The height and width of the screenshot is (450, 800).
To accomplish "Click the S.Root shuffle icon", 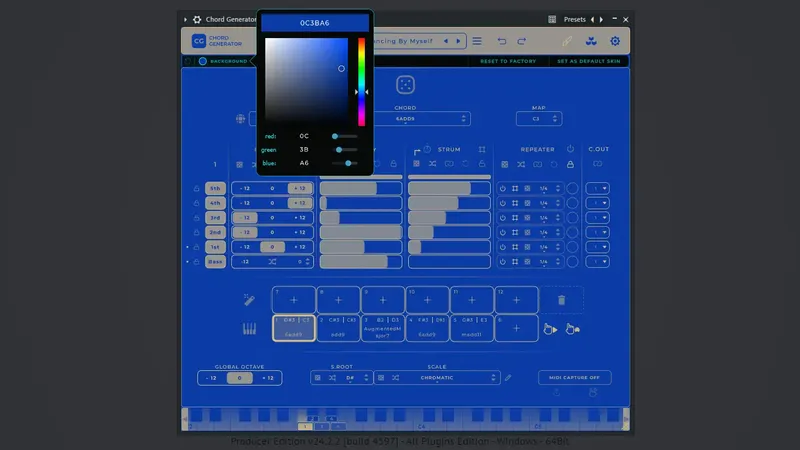I will click(332, 378).
